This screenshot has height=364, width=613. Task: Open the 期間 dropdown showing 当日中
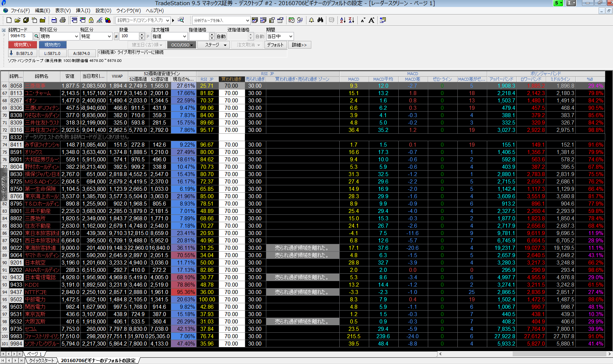291,36
